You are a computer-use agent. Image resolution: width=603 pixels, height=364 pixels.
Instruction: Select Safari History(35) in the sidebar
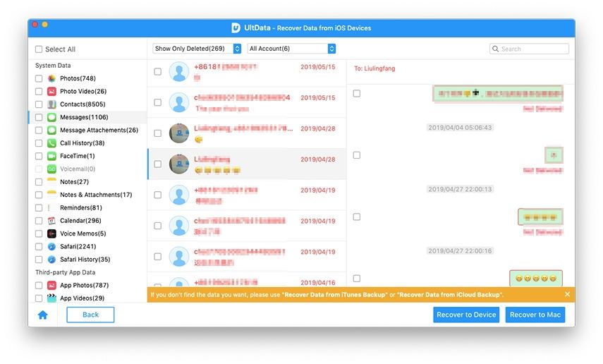87,260
